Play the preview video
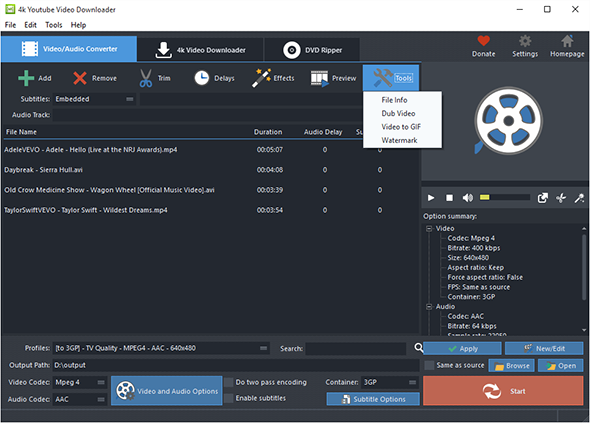Image resolution: width=590 pixels, height=423 pixels. (x=431, y=198)
